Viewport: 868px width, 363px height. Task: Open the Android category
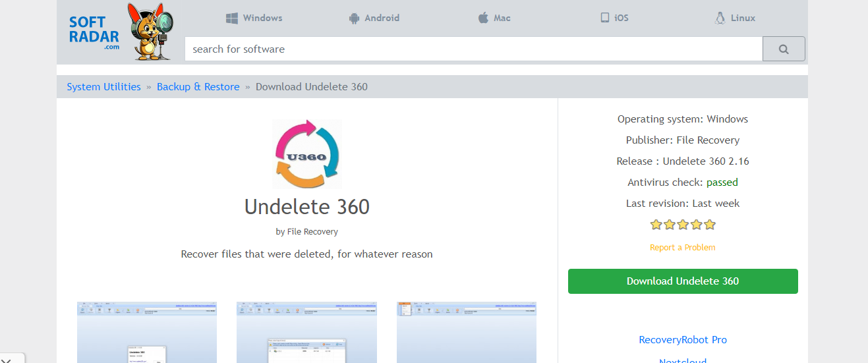click(x=374, y=18)
